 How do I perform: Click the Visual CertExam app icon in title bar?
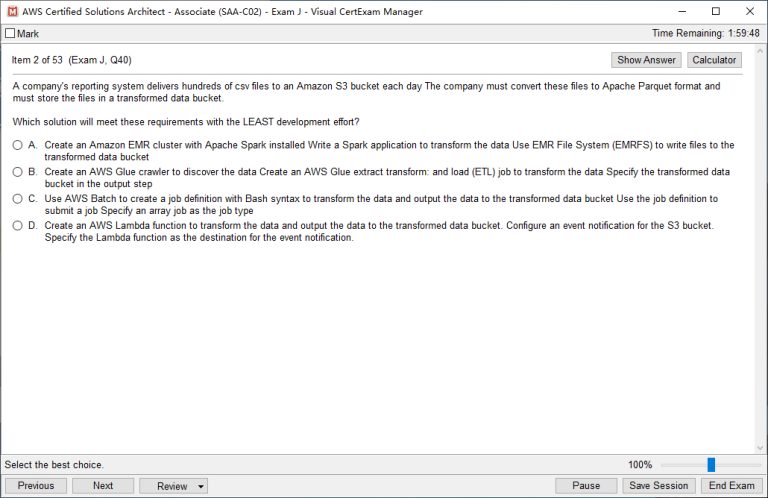pyautogui.click(x=11, y=12)
